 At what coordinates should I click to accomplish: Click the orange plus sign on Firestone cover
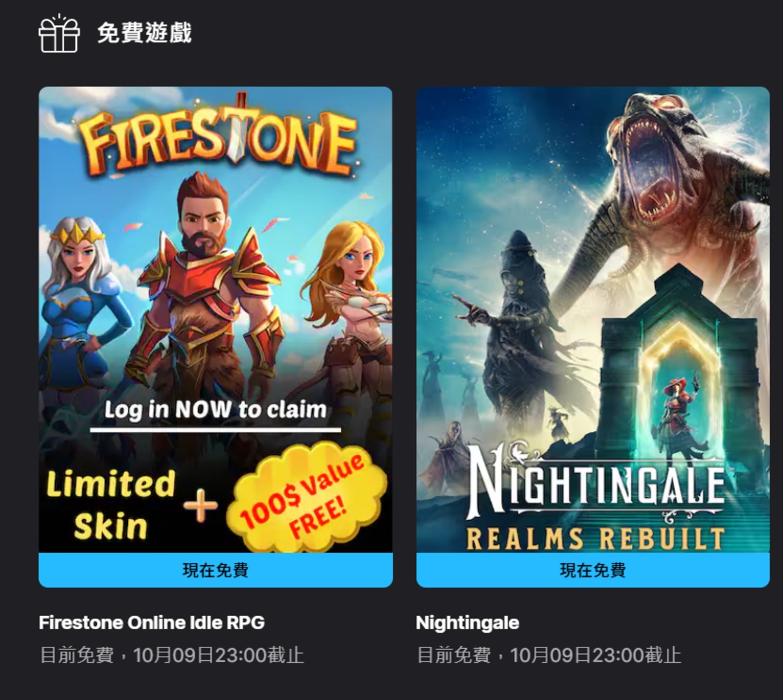[x=200, y=505]
